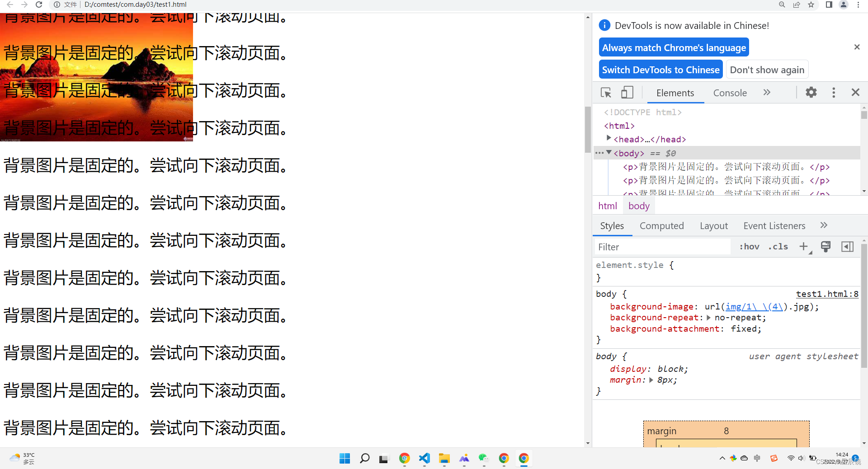Toggle the .cls element classes panel
The image size is (868, 469).
tap(778, 247)
